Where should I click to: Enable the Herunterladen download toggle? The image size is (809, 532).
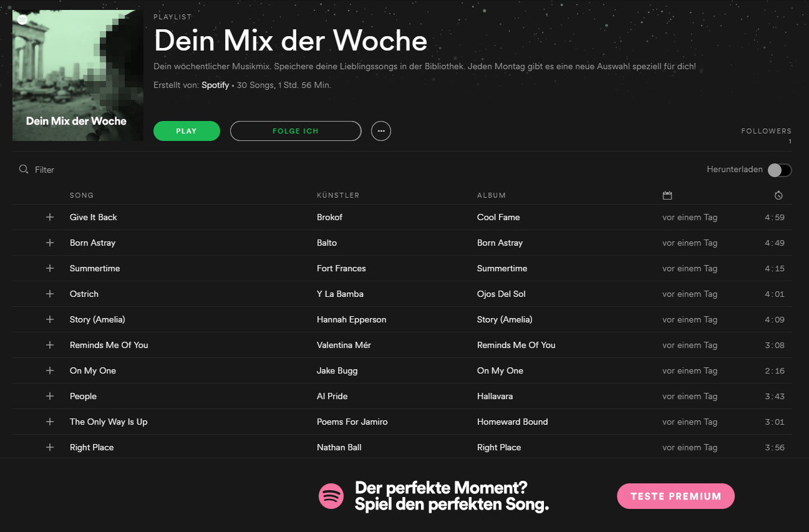coord(780,170)
